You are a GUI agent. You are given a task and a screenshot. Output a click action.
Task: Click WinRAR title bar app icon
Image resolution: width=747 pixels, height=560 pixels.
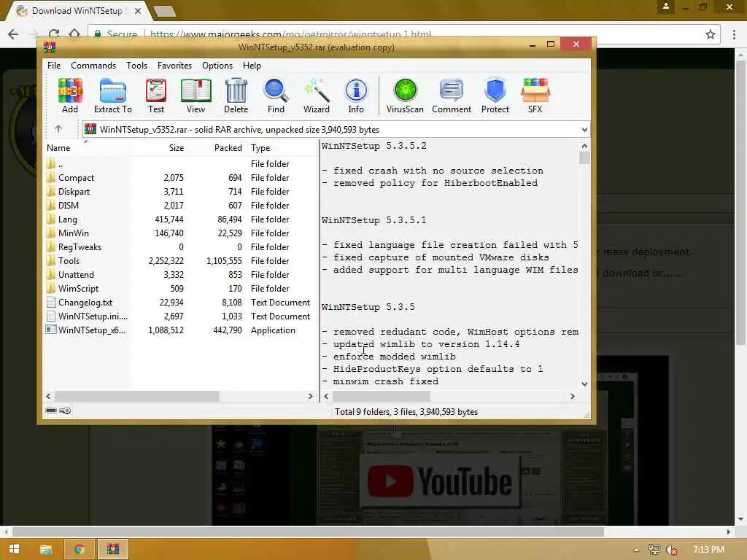(x=50, y=47)
